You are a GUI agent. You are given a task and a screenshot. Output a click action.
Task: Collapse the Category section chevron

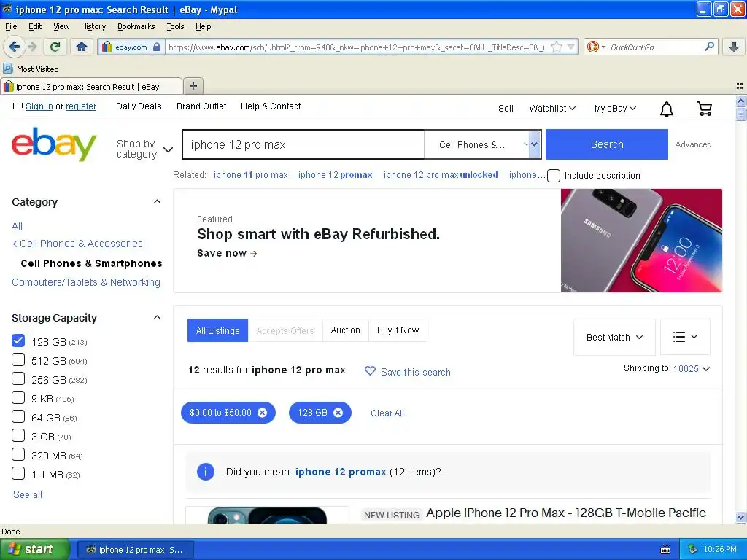click(x=158, y=201)
